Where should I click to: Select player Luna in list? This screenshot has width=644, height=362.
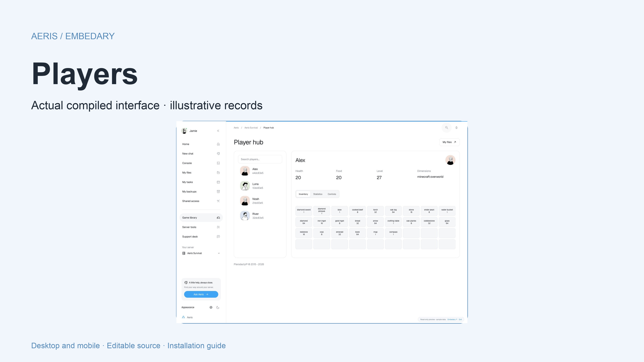coord(260,186)
